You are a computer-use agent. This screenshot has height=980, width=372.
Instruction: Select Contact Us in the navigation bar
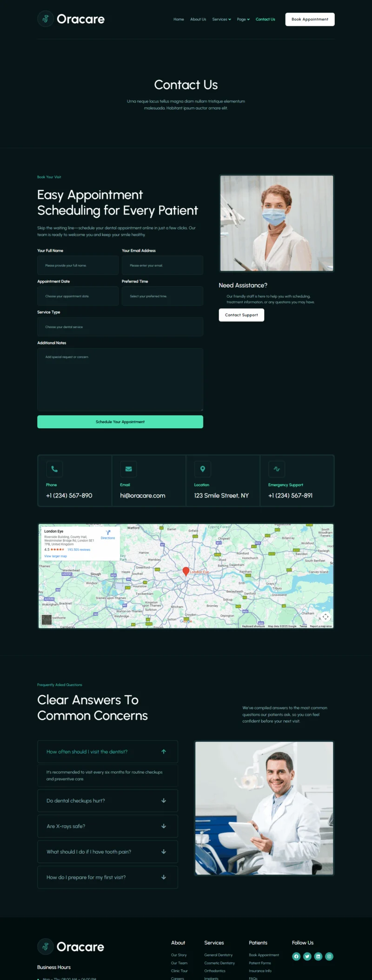point(266,20)
